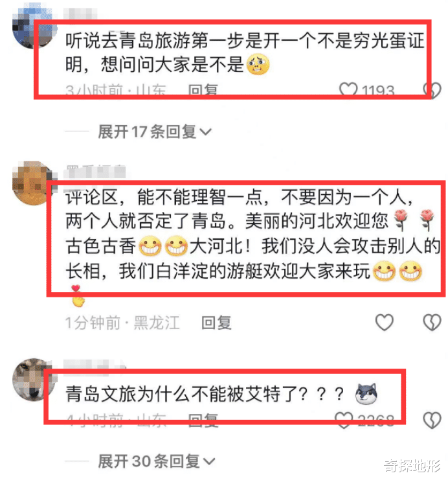Like the 青岛文旅 comment with 2268 likes
This screenshot has height=482, width=448.
[344, 420]
